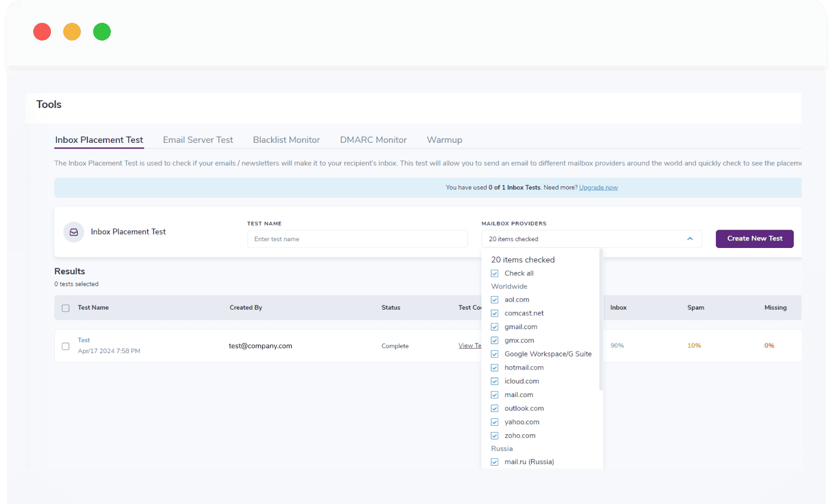
Task: Collapse the Mailbox Providers dropdown with its chevron
Action: tap(690, 239)
